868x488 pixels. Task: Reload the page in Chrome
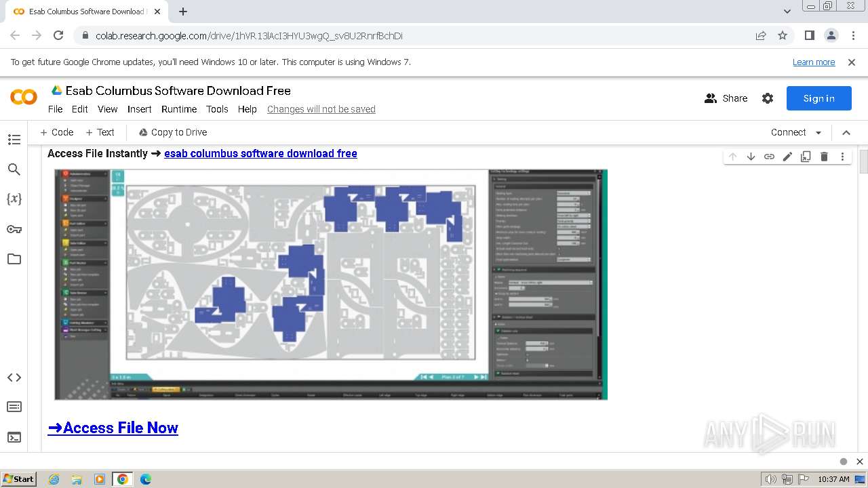pyautogui.click(x=58, y=35)
